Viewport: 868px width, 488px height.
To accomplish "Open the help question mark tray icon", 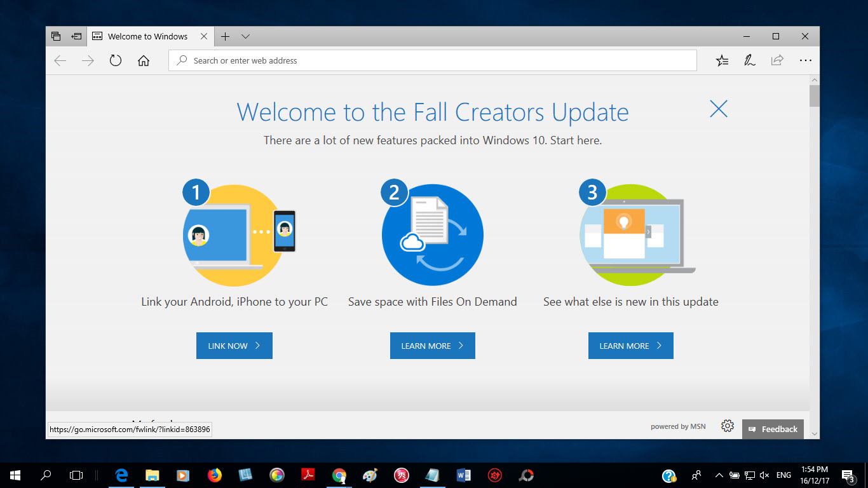I will click(668, 475).
